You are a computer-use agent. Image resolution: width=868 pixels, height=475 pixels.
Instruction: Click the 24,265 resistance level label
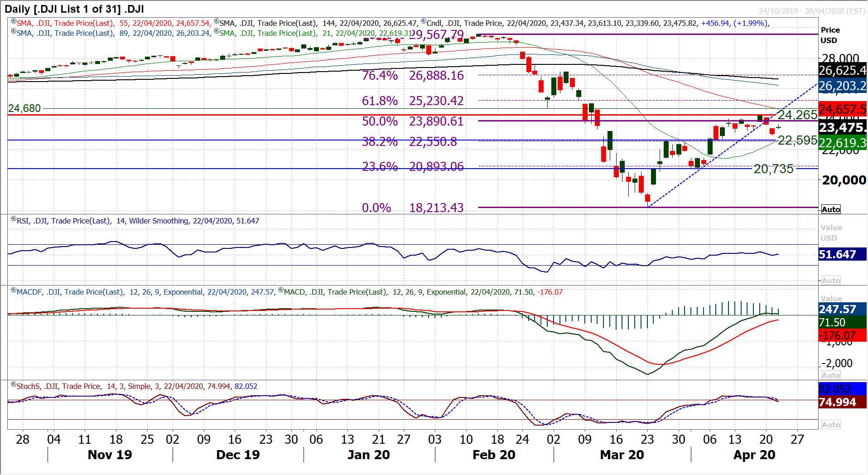(x=798, y=115)
